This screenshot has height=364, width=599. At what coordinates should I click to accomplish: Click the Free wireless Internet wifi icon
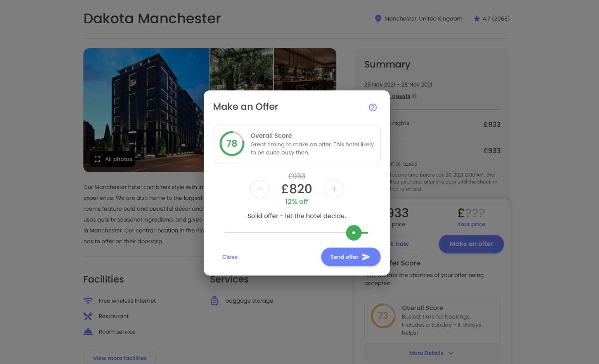tap(88, 301)
